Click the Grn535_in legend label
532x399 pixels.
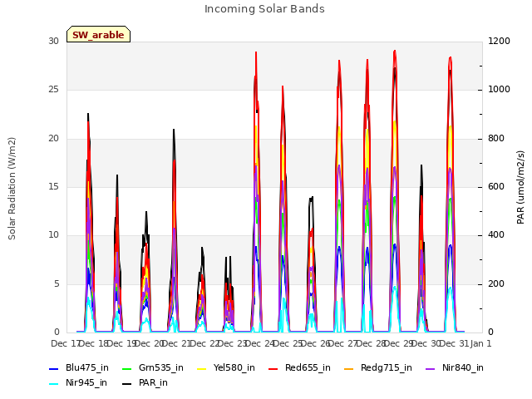coord(161,367)
